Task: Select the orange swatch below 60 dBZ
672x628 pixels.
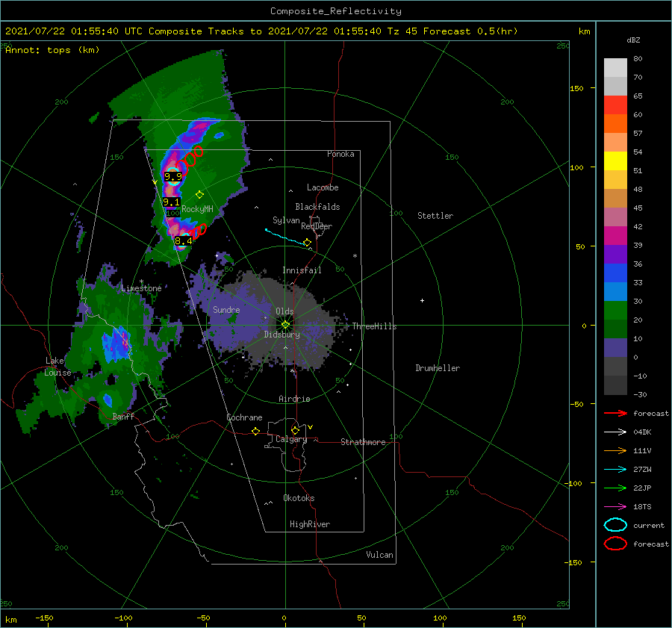Action: click(x=615, y=124)
